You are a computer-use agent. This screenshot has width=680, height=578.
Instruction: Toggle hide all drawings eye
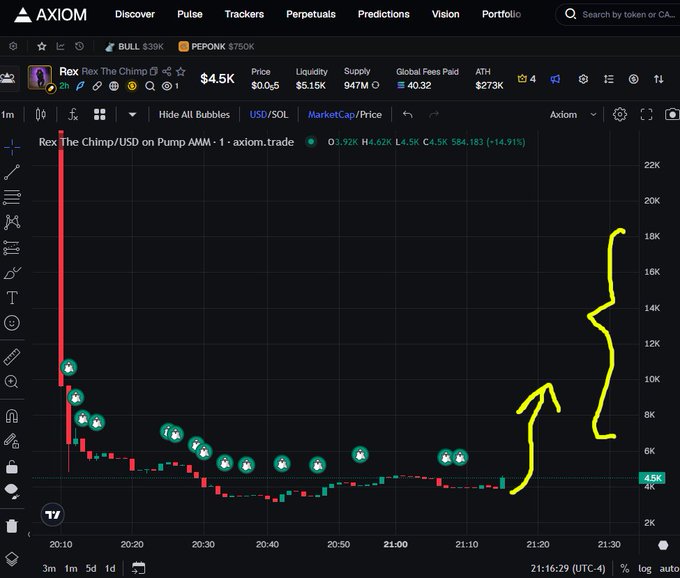pos(12,490)
